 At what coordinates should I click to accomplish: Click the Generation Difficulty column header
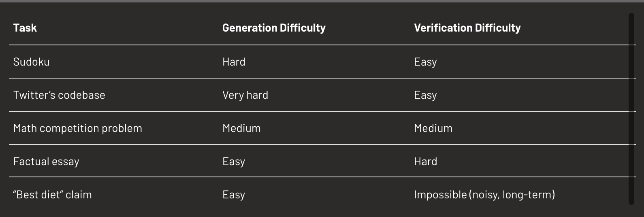coord(274,28)
